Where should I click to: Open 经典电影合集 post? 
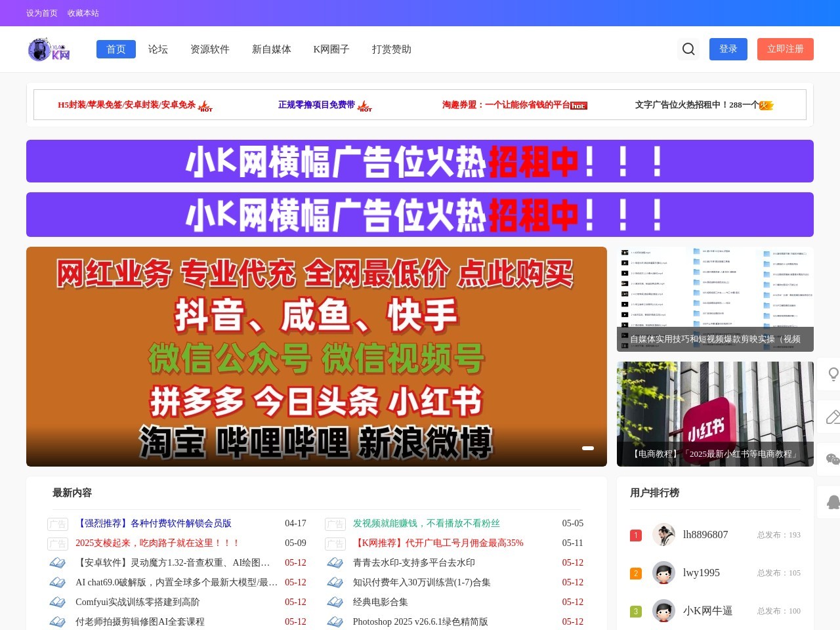point(381,602)
